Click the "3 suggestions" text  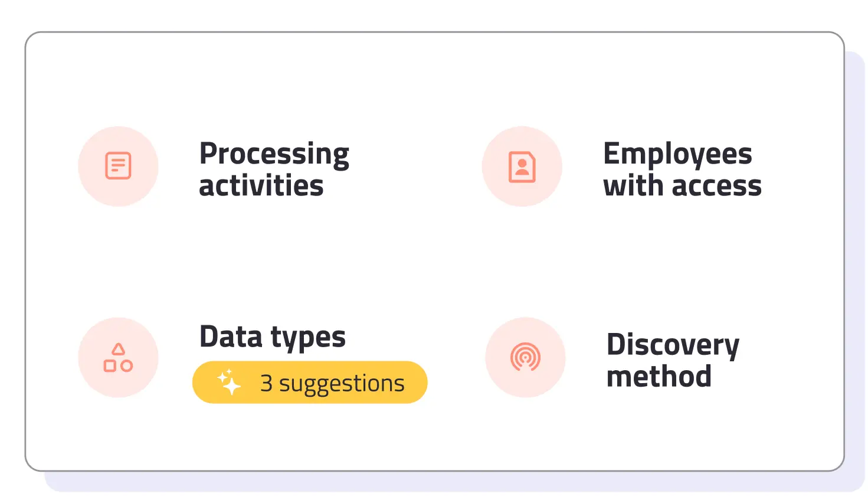pos(332,384)
